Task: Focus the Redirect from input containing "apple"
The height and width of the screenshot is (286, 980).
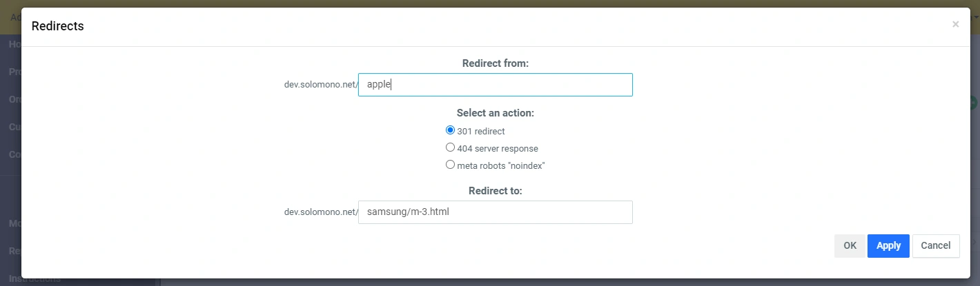Action: point(495,85)
